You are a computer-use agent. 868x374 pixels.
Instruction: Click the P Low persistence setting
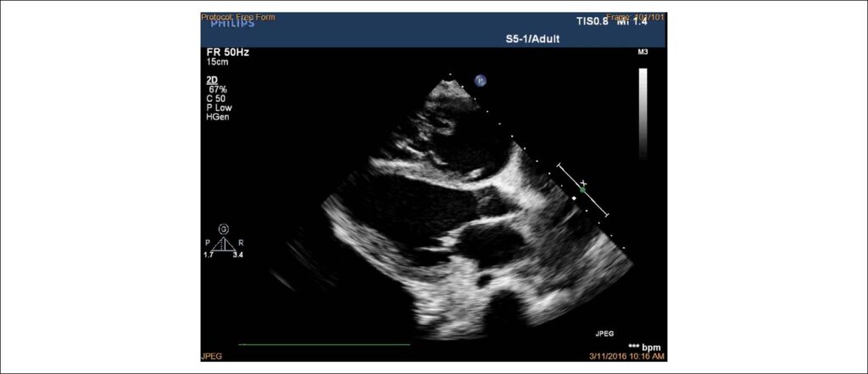(218, 108)
